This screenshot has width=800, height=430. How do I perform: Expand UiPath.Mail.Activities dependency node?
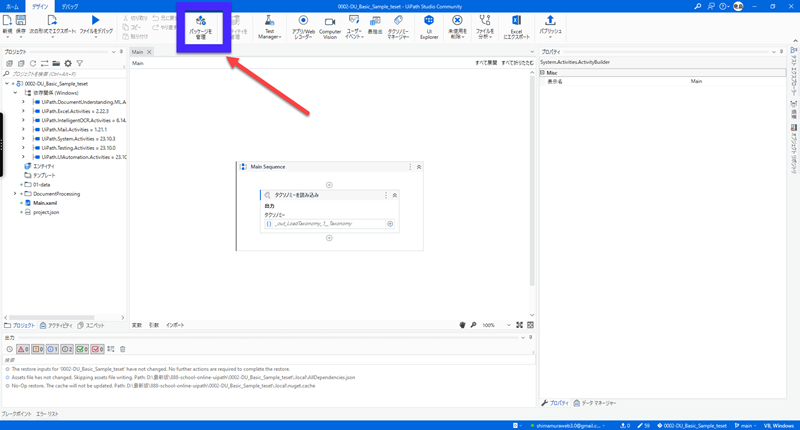[x=23, y=130]
